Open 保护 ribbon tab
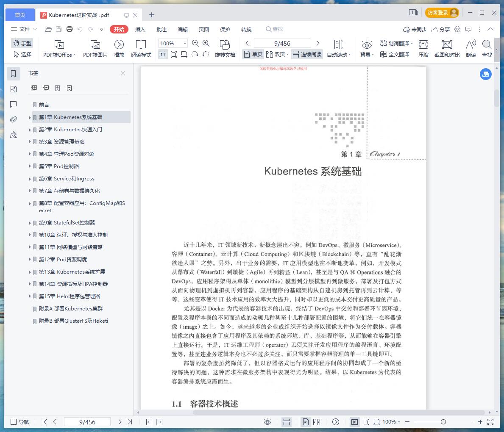 225,29
